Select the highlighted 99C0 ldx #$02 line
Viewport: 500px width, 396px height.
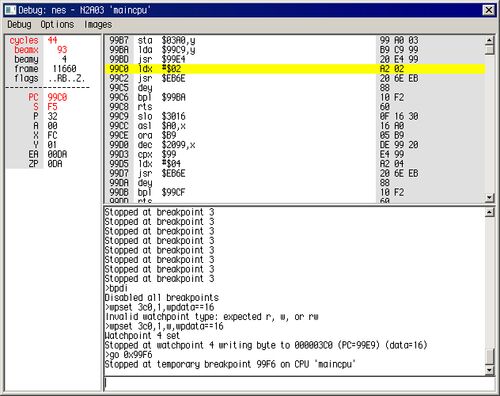(x=295, y=69)
